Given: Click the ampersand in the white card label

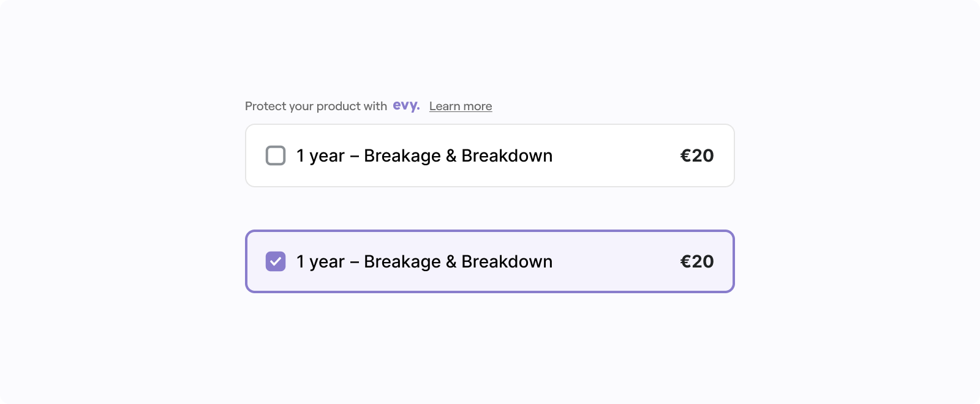Looking at the screenshot, I should [x=451, y=155].
